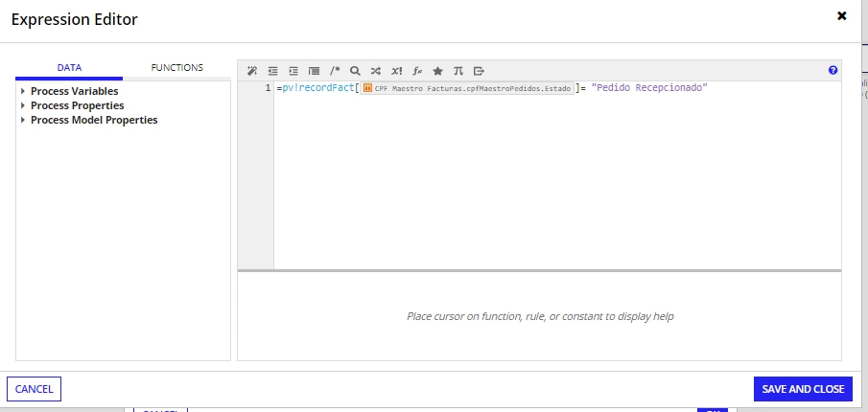Open search with the magnifier icon

tap(355, 71)
